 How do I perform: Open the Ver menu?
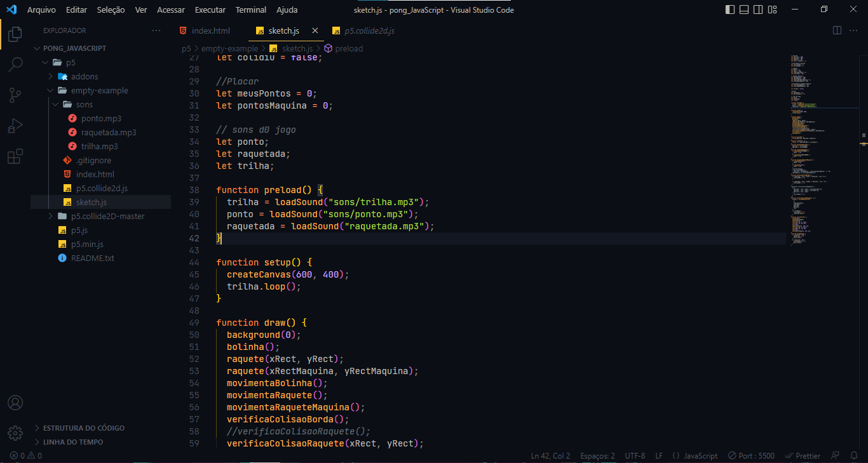point(141,10)
